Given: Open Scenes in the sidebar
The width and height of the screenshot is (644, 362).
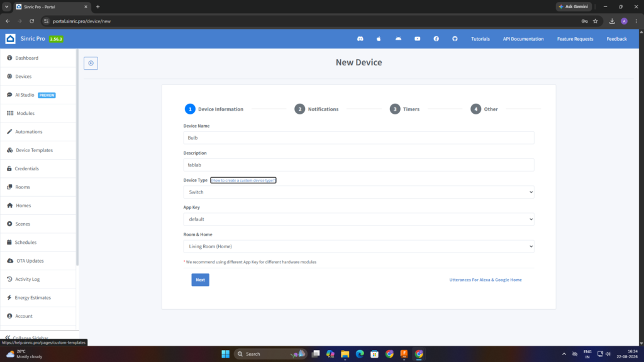Looking at the screenshot, I should click(38, 224).
